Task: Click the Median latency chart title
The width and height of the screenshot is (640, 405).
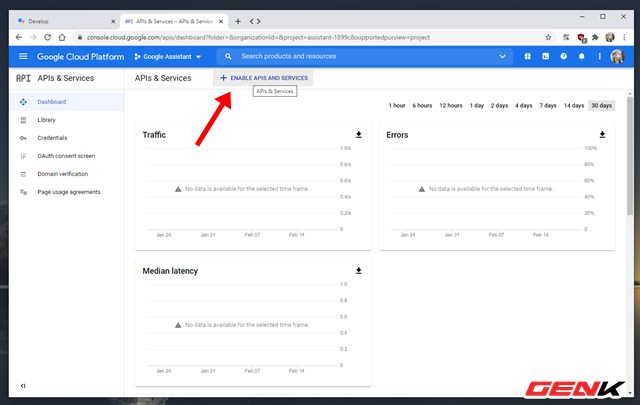Action: pos(170,271)
